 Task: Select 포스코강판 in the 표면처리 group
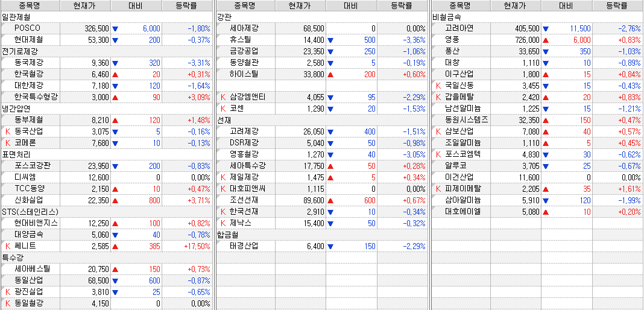coord(32,166)
